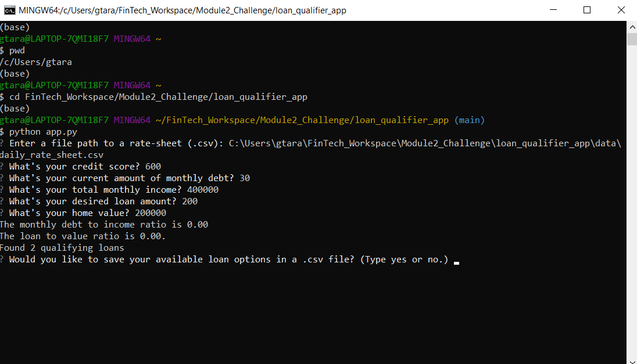Click the monthly debt value 30
This screenshot has height=364, width=637.
[245, 178]
